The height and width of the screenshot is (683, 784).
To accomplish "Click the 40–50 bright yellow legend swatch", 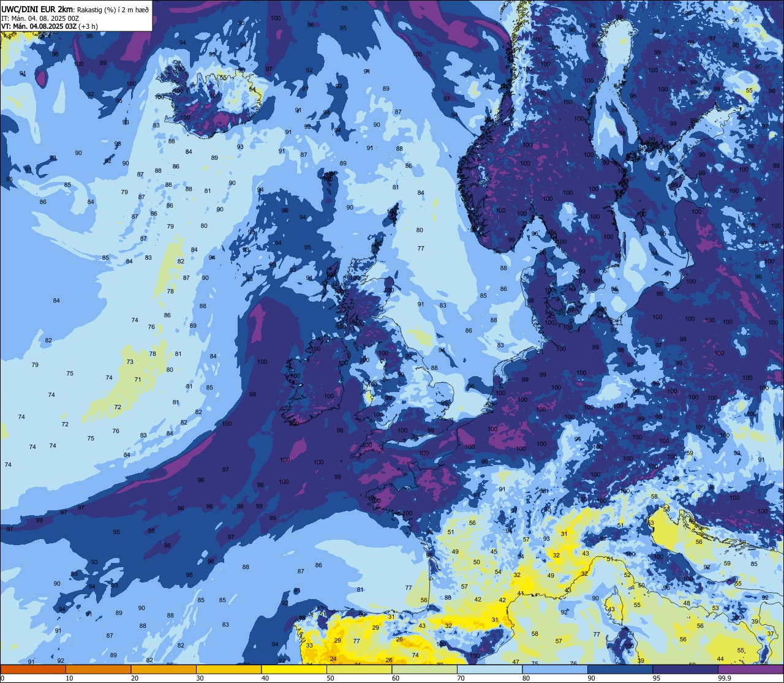I will pyautogui.click(x=294, y=669).
